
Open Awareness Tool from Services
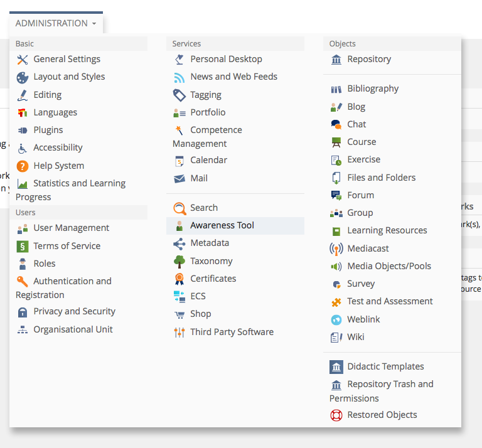coord(222,226)
